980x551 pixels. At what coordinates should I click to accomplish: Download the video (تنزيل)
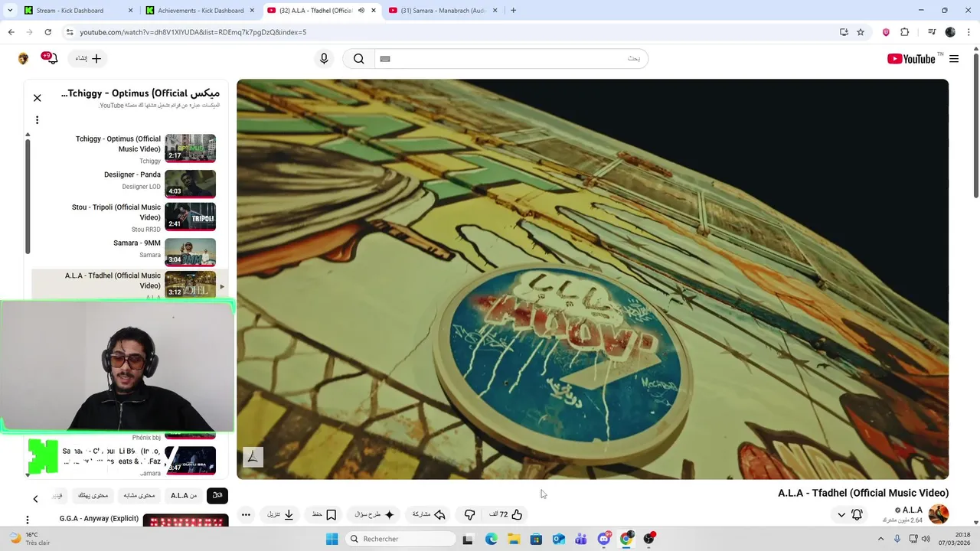[280, 515]
